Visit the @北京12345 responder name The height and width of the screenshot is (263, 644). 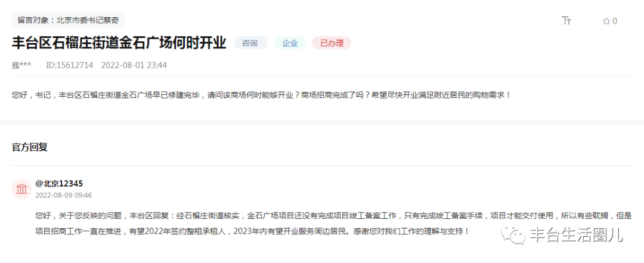59,184
